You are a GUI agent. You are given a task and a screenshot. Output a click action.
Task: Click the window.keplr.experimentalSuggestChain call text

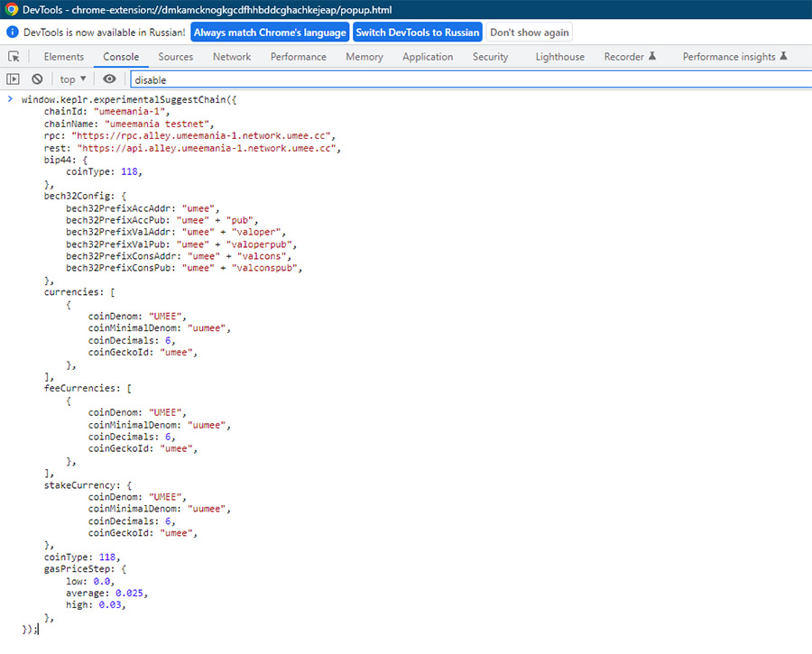click(x=124, y=99)
